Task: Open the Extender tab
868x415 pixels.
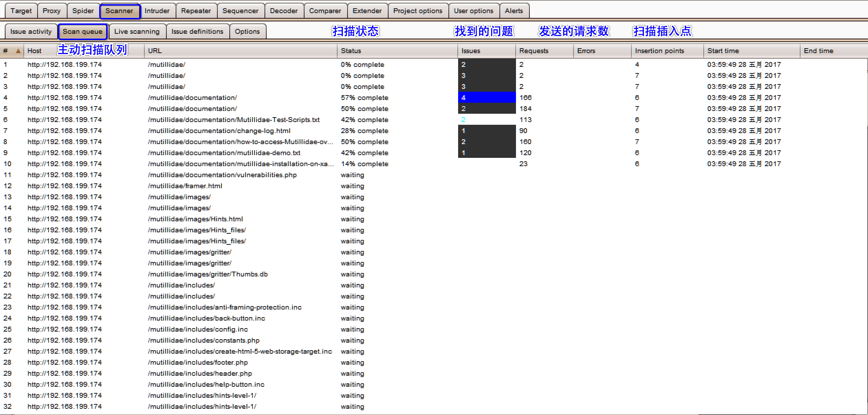Action: coord(367,11)
